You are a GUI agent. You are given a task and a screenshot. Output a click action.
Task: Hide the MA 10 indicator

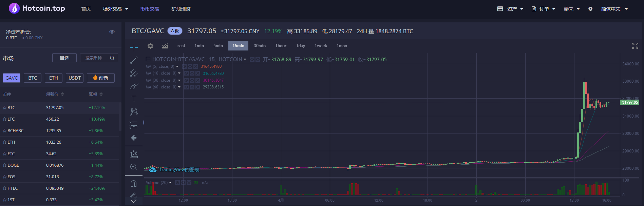pyautogui.click(x=186, y=73)
